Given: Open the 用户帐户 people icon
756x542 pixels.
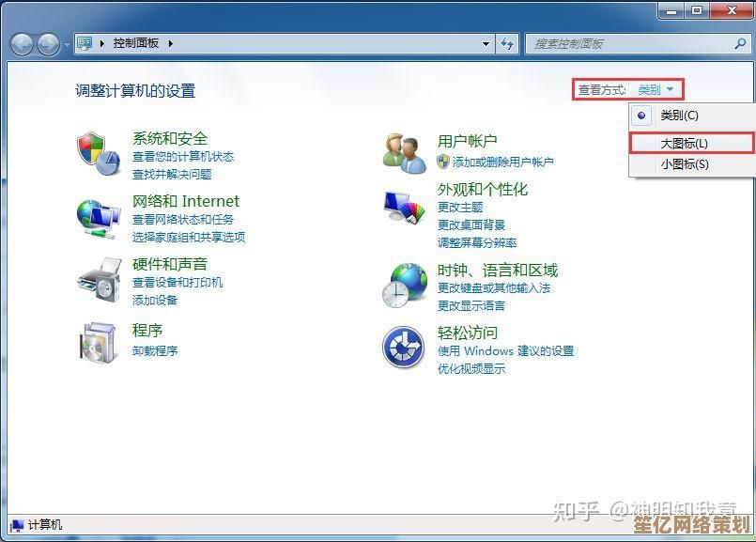Looking at the screenshot, I should [405, 153].
